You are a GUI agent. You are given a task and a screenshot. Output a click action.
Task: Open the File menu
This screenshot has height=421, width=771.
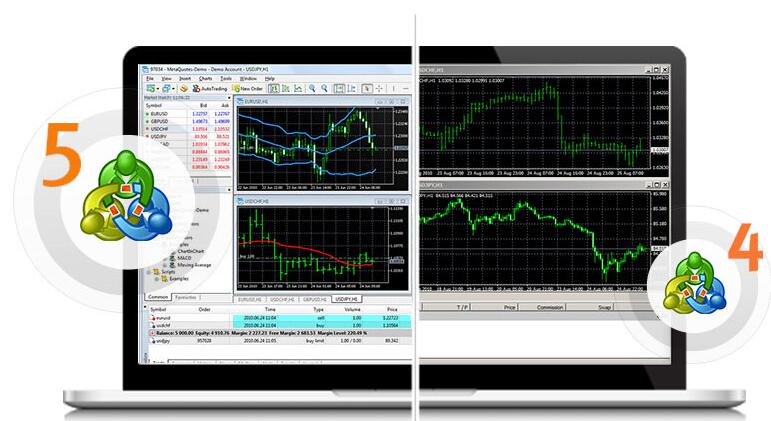coord(150,77)
